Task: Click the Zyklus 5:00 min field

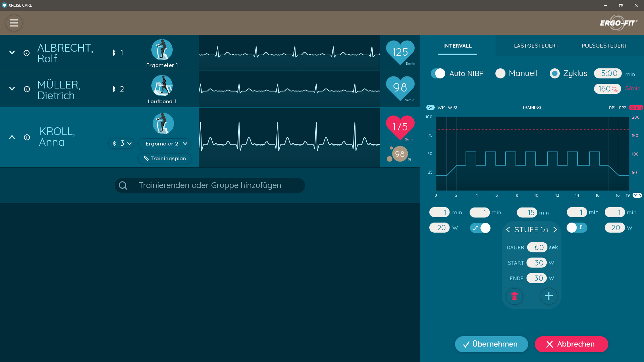Action: coord(608,73)
